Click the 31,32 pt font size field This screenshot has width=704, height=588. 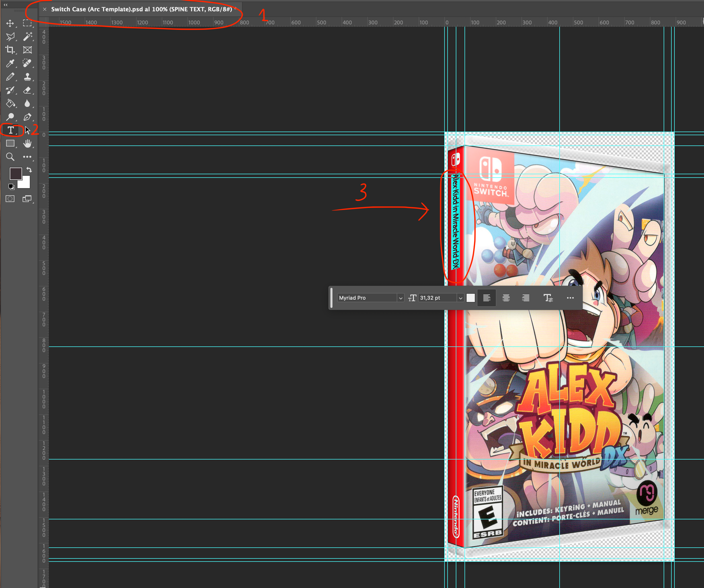click(x=438, y=298)
